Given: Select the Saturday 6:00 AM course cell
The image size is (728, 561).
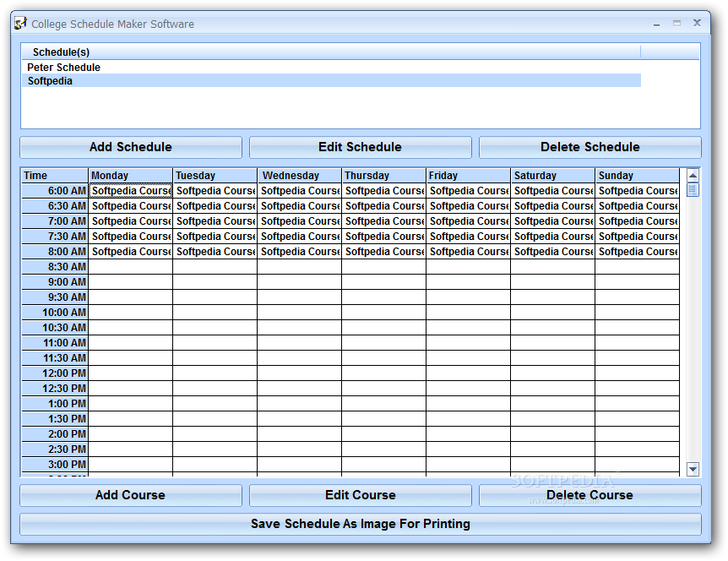Looking at the screenshot, I should click(x=553, y=191).
